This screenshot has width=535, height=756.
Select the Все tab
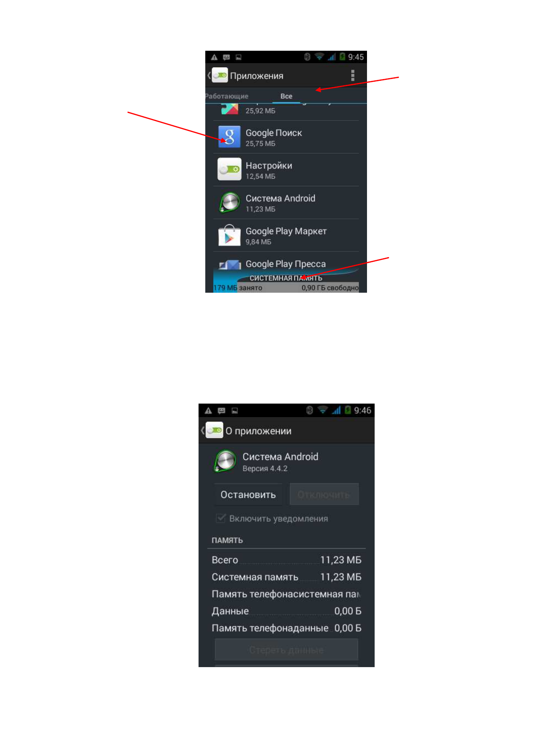[x=286, y=96]
